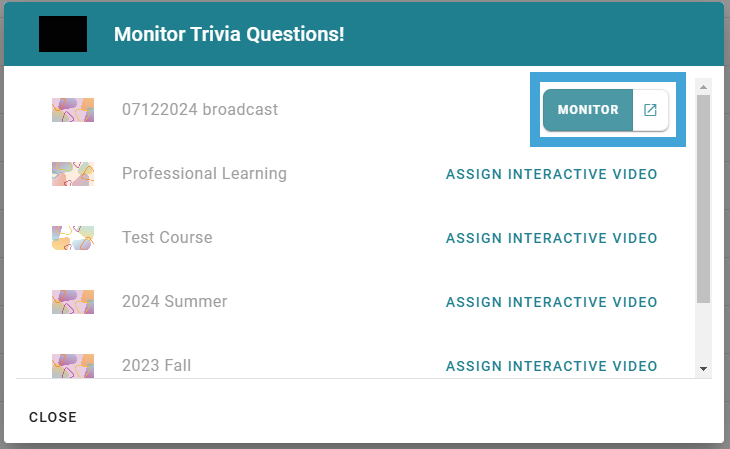730x449 pixels.
Task: Click the 07122024 broadcast class name
Action: tap(200, 109)
